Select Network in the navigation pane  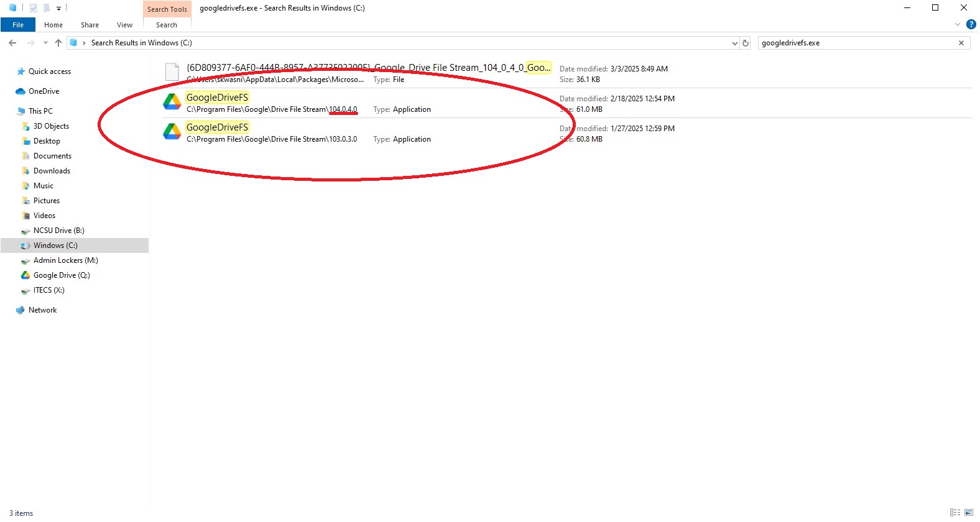pos(42,310)
